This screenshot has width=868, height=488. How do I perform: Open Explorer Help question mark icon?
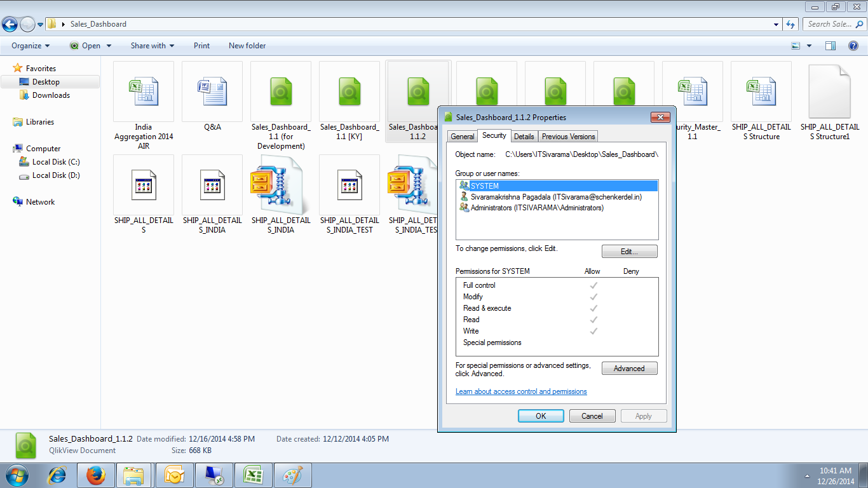(854, 46)
